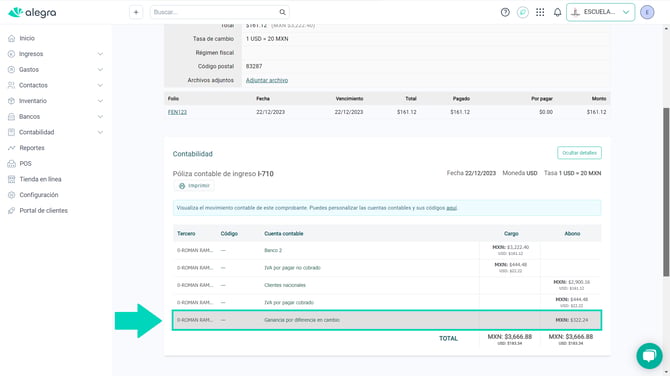The image size is (670, 376).
Task: Click the Bancos sidebar icon
Action: click(12, 117)
